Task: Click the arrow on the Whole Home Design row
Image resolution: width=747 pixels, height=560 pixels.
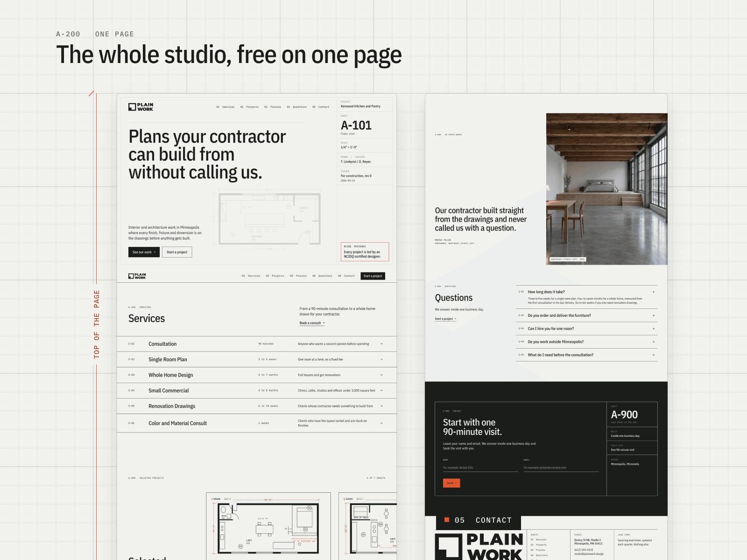Action: (x=381, y=375)
